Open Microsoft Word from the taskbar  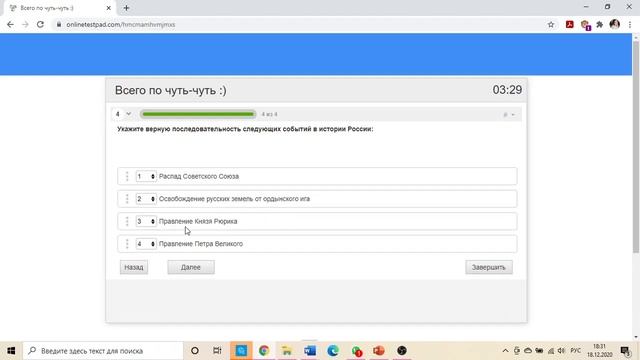310,351
